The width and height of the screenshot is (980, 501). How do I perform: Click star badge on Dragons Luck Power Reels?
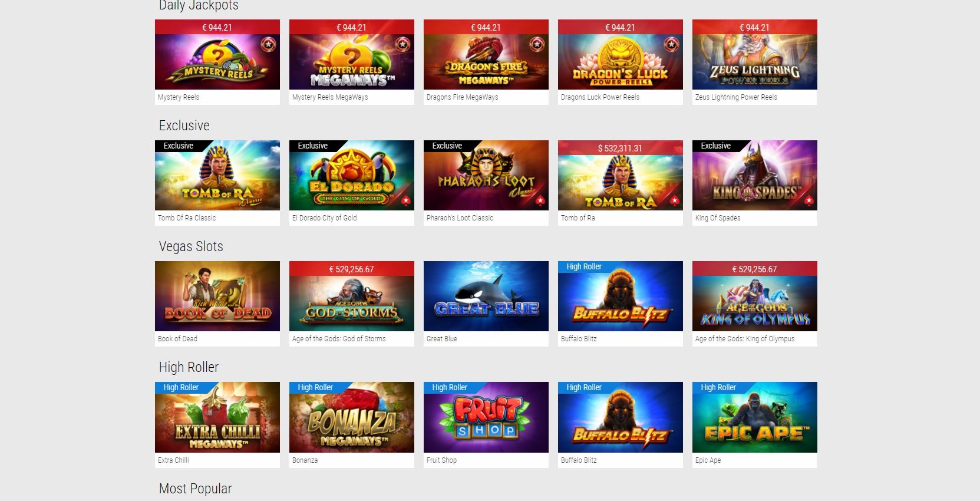coord(671,44)
